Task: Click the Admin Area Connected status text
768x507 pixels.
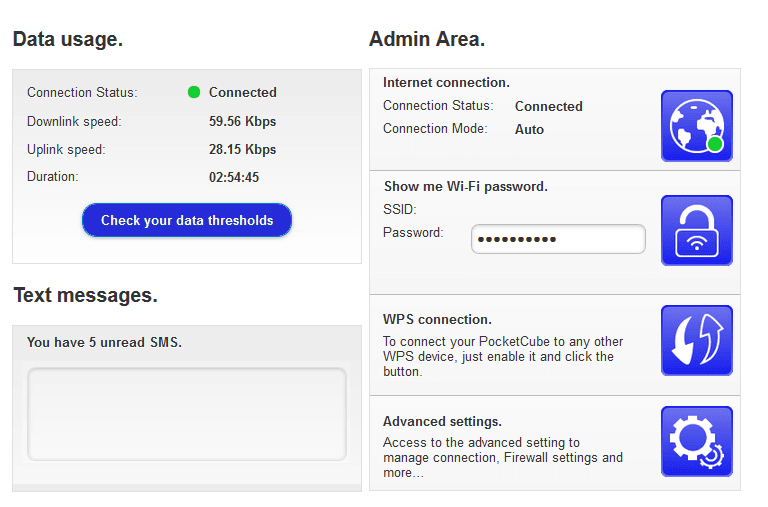Action: (549, 106)
